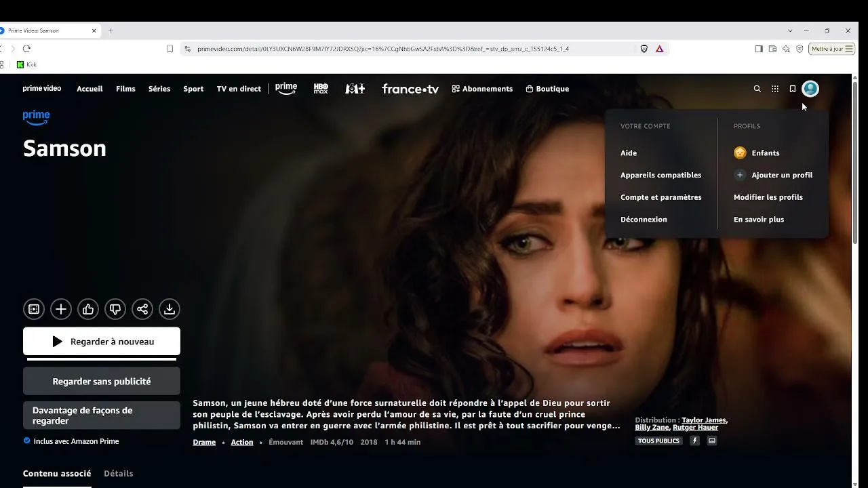Screen dimensions: 868x488
Task: Select Aide in the account menu
Action: pyautogui.click(x=629, y=153)
